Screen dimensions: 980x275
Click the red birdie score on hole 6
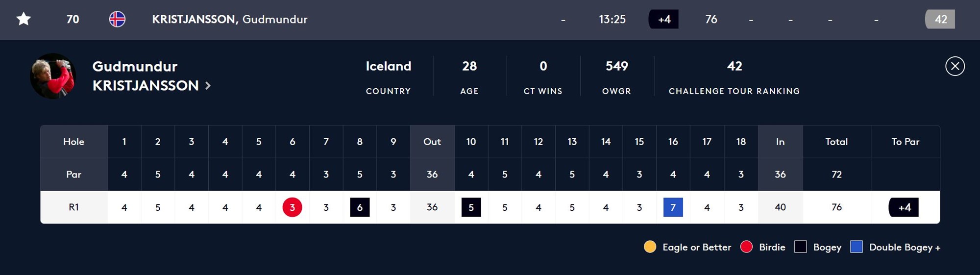(x=293, y=207)
